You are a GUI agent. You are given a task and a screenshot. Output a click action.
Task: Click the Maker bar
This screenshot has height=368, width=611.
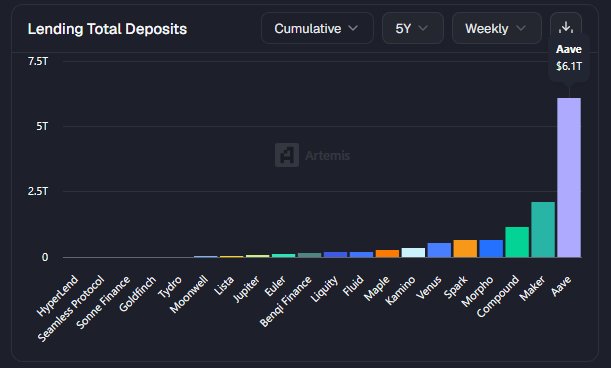(543, 230)
